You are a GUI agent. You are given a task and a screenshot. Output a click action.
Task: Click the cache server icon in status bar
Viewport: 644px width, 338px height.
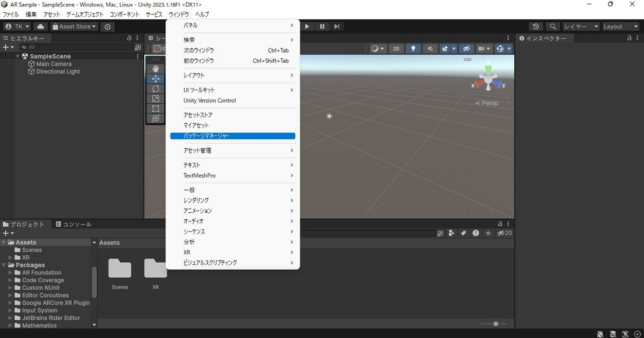pyautogui.click(x=613, y=334)
